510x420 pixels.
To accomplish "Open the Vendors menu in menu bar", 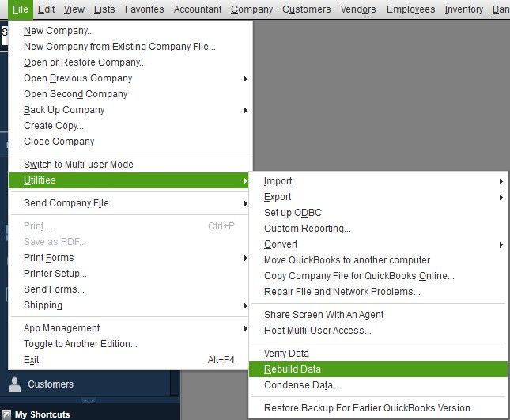I will point(358,9).
